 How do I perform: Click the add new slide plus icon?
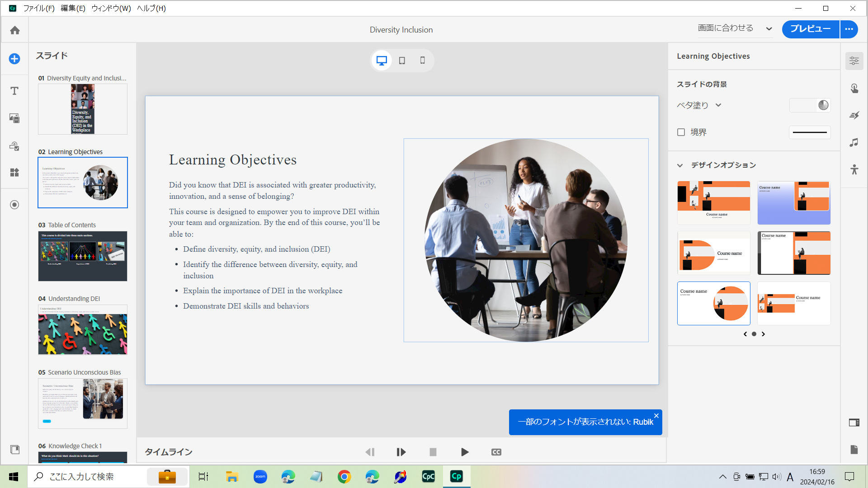[x=14, y=59]
